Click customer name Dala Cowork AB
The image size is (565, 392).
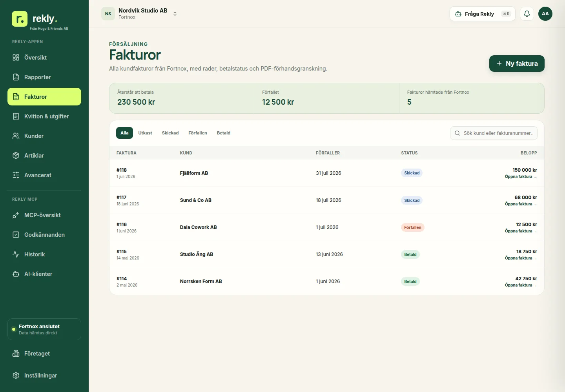point(199,227)
